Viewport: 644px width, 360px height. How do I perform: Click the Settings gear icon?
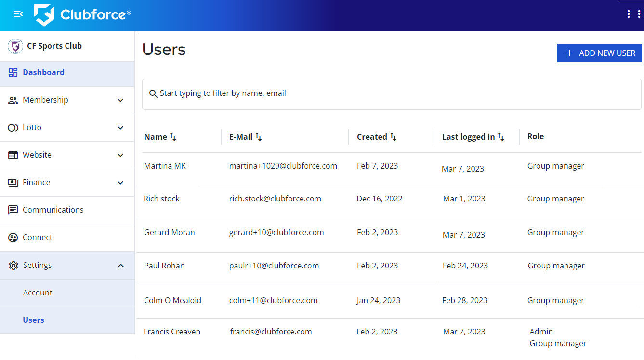click(x=13, y=266)
